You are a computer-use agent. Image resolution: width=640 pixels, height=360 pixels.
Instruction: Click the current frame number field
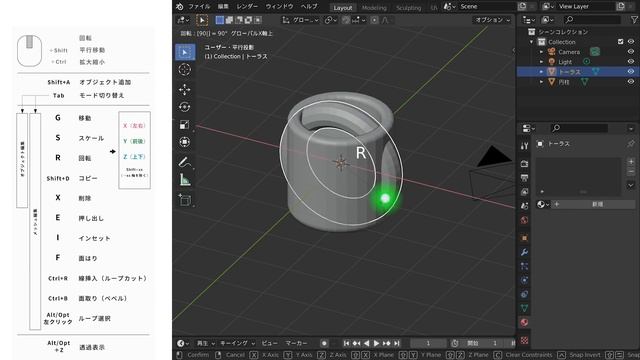(428, 343)
